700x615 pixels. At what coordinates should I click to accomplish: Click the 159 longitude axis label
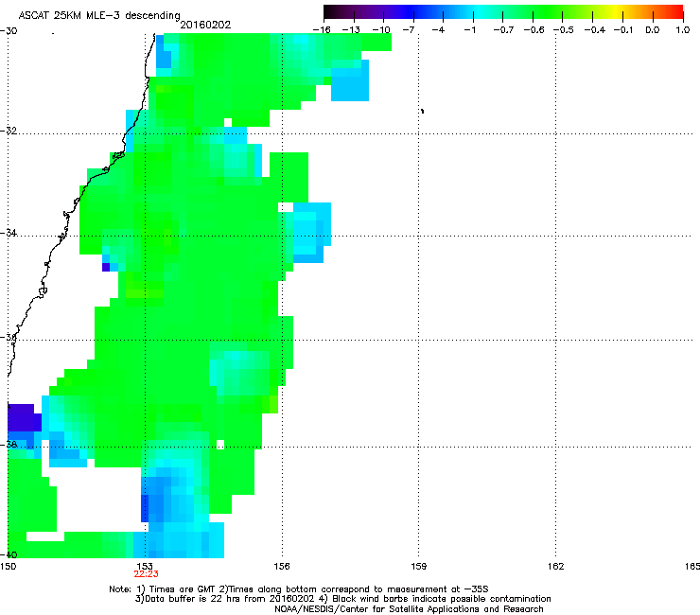418,567
